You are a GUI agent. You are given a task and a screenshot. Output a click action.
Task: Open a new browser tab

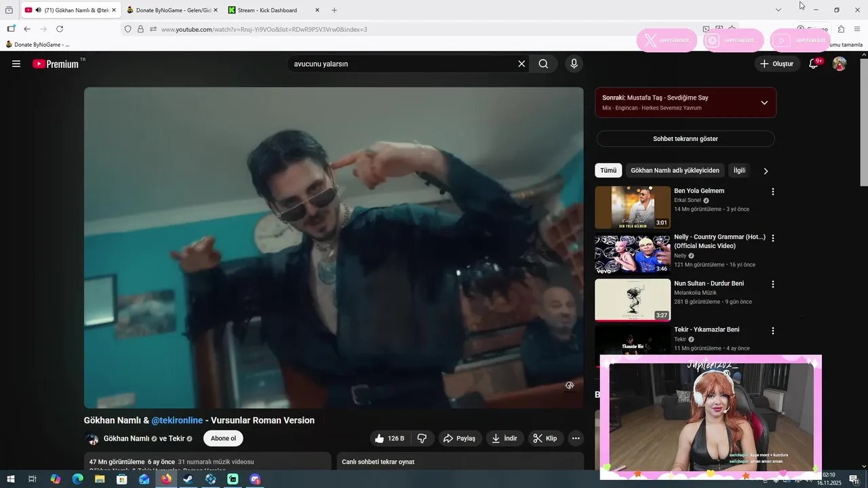334,10
